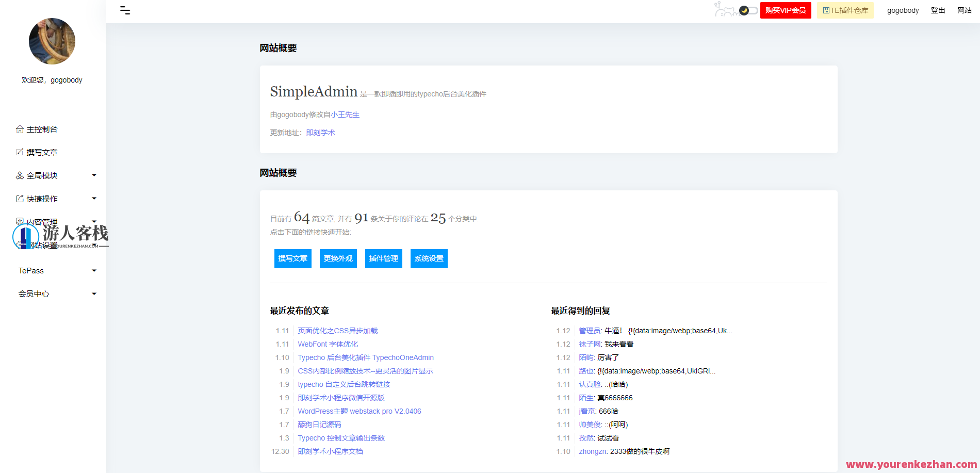Image resolution: width=980 pixels, height=473 pixels.
Task: Toggle the dark mode moon switch
Action: [745, 10]
